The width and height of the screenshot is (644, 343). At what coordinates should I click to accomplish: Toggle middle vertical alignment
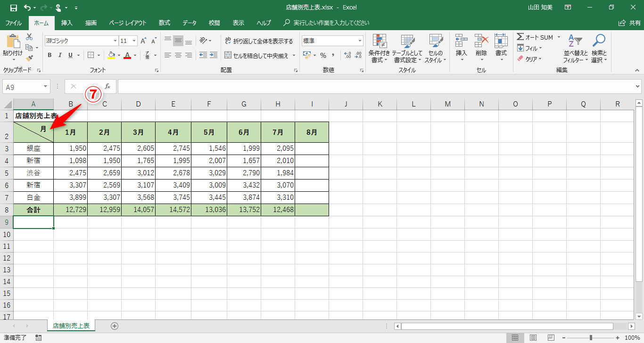[x=178, y=41]
